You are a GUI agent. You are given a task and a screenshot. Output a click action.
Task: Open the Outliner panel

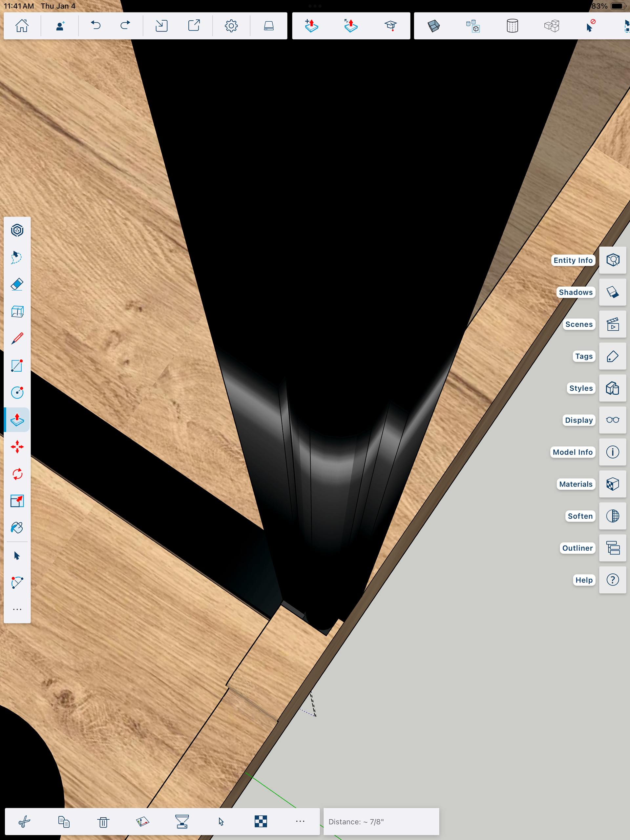coord(612,548)
